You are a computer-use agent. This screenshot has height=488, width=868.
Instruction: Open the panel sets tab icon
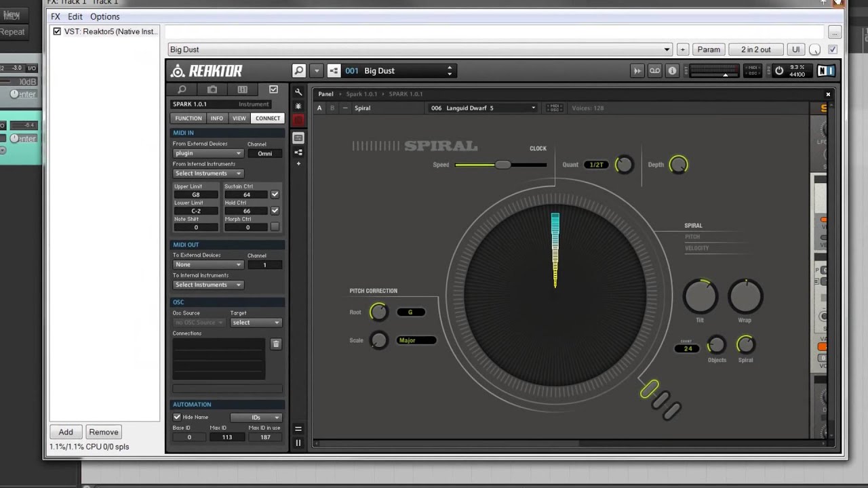[242, 89]
